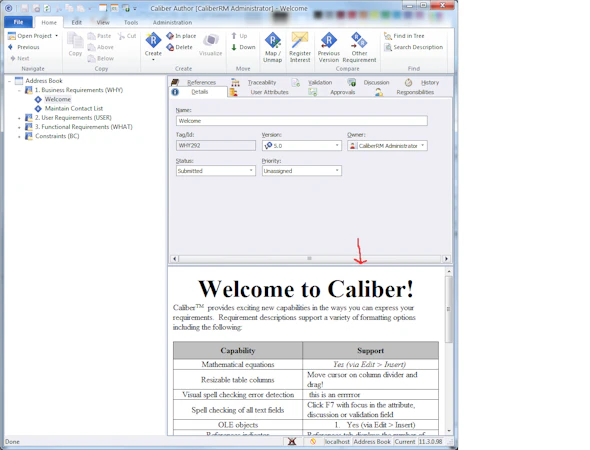
Task: Expand 3. Functional Requirements (WHAT) node
Action: tap(19, 127)
